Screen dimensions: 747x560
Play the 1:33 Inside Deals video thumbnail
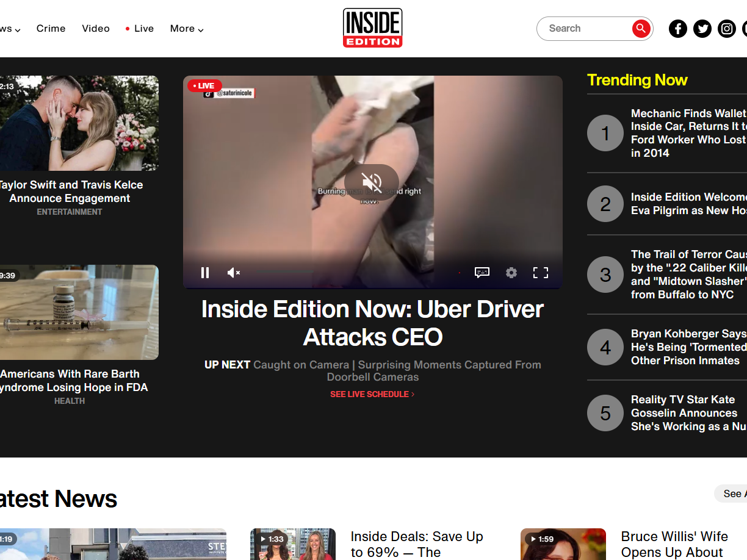point(293,544)
